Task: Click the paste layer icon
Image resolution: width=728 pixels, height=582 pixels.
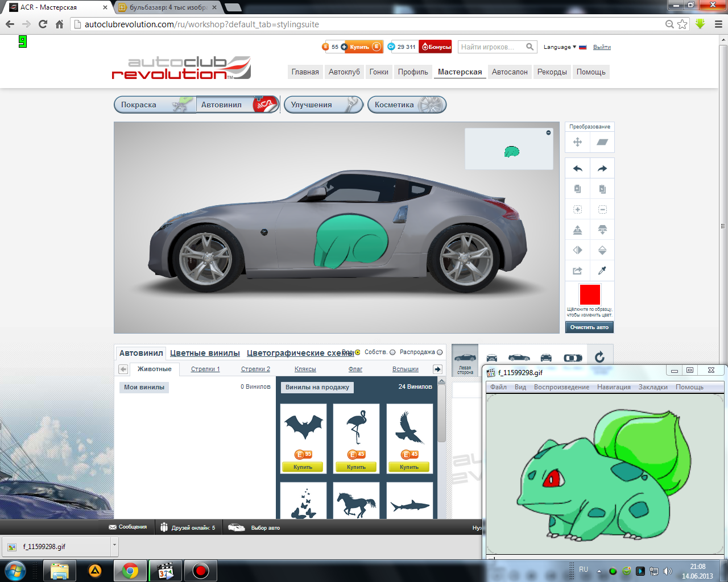Action: click(602, 189)
